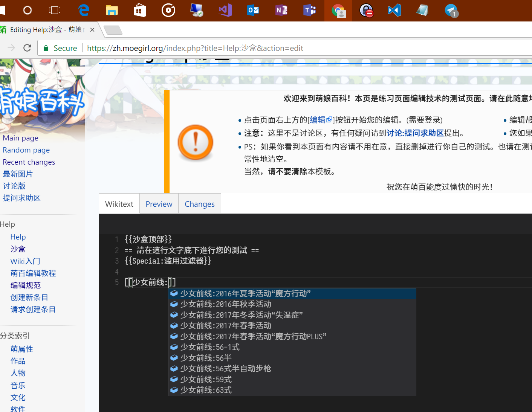Select the Wikitext tab
Image resolution: width=532 pixels, height=412 pixels.
click(119, 204)
